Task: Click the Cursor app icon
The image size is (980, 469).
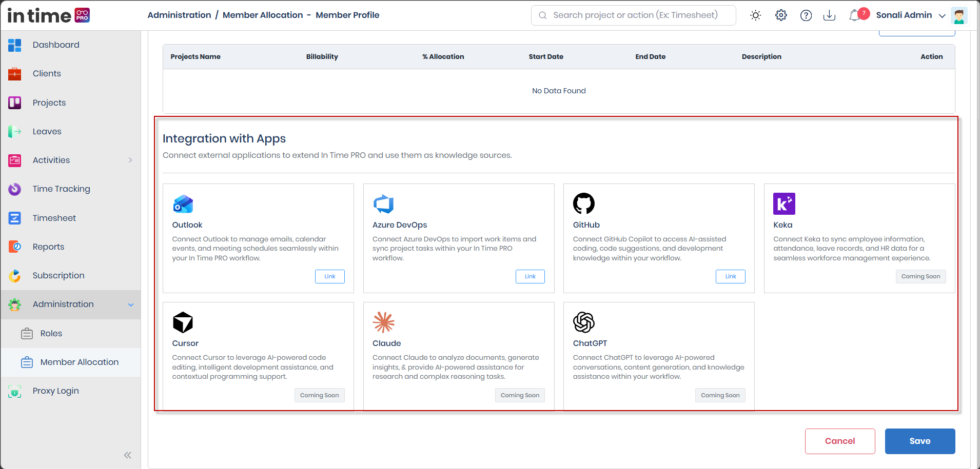Action: click(x=183, y=322)
